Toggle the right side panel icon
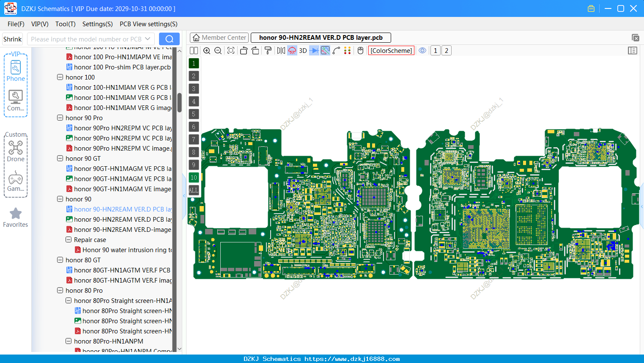Viewport: 644px width, 363px height. click(633, 51)
